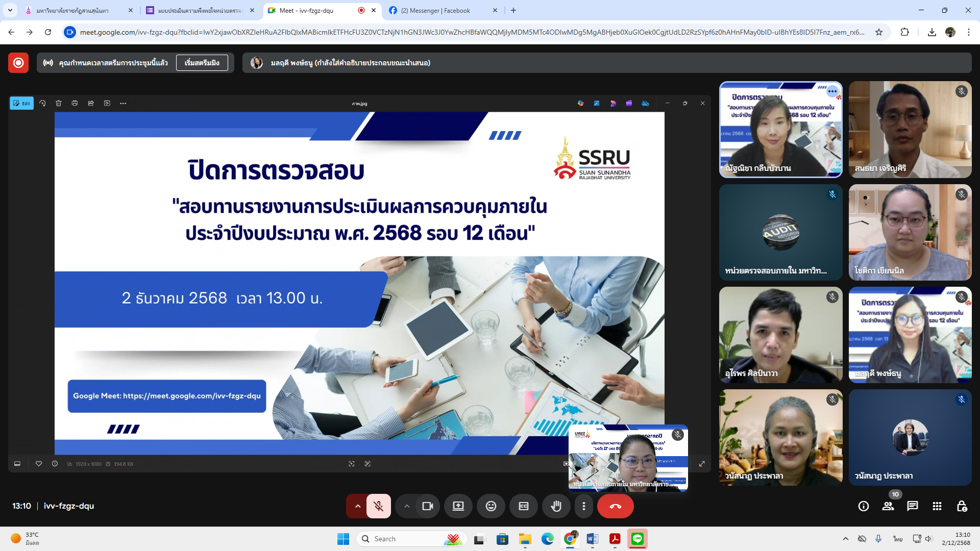The width and height of the screenshot is (980, 551).
Task: Open the emoji reactions button
Action: 491,506
